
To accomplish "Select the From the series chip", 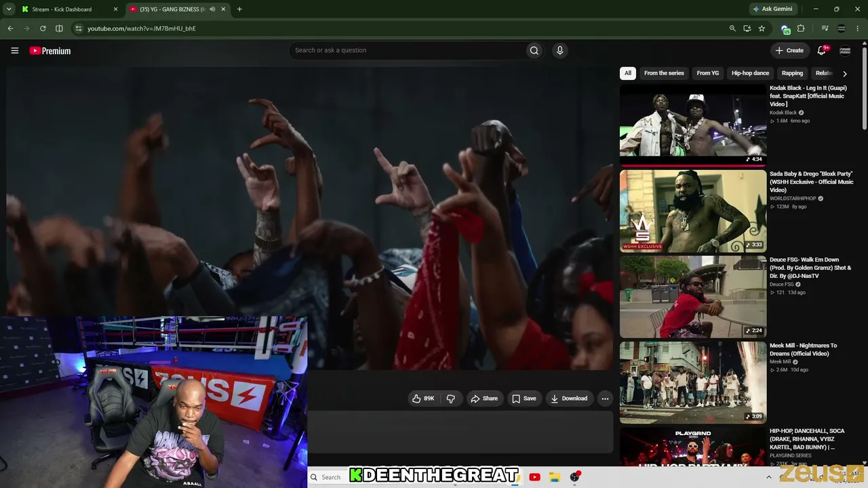I will 664,73.
